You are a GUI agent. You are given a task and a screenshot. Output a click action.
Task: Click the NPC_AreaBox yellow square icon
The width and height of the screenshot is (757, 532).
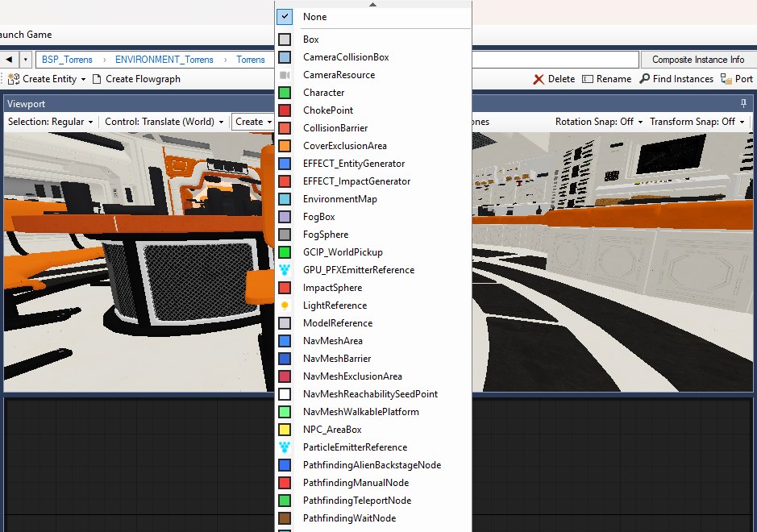(x=285, y=429)
